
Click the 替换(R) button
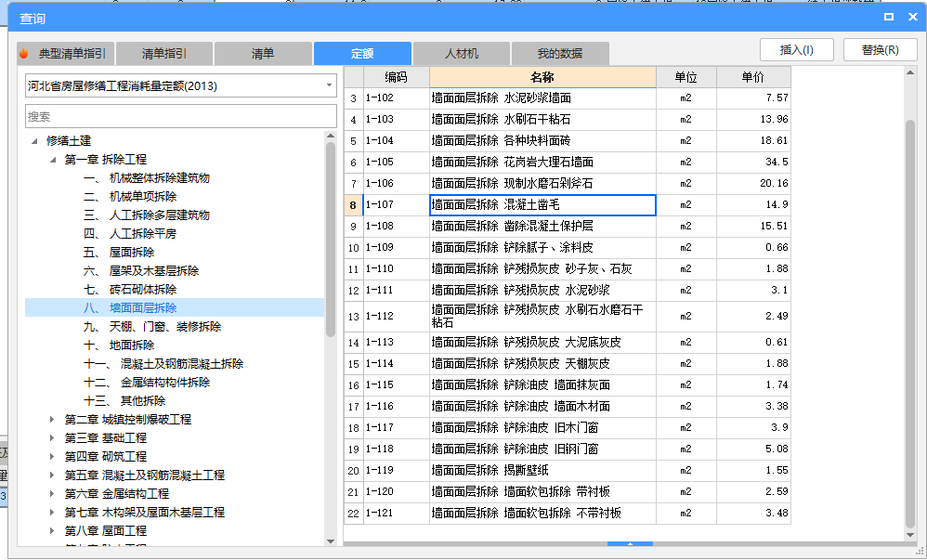pos(880,48)
